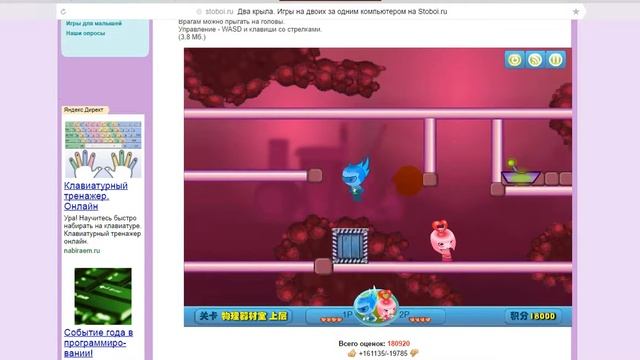The height and width of the screenshot is (360, 640).
Task: Click the thumbs down rating icon
Action: [x=414, y=353]
